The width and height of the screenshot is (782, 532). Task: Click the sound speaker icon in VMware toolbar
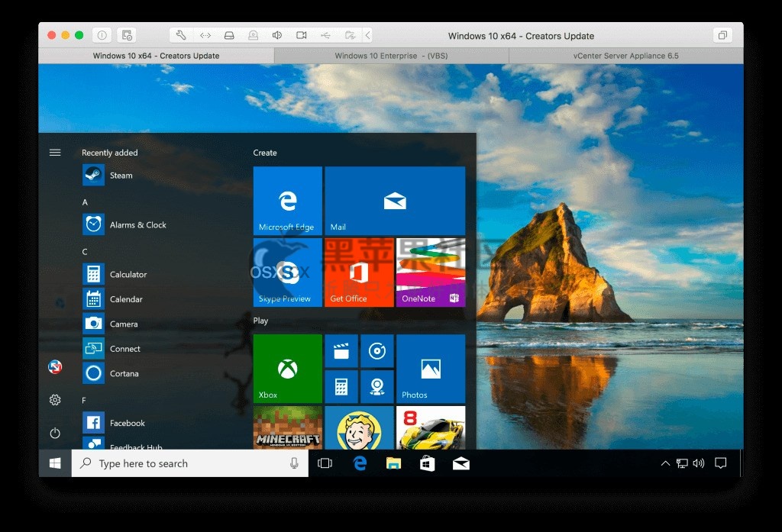click(276, 35)
